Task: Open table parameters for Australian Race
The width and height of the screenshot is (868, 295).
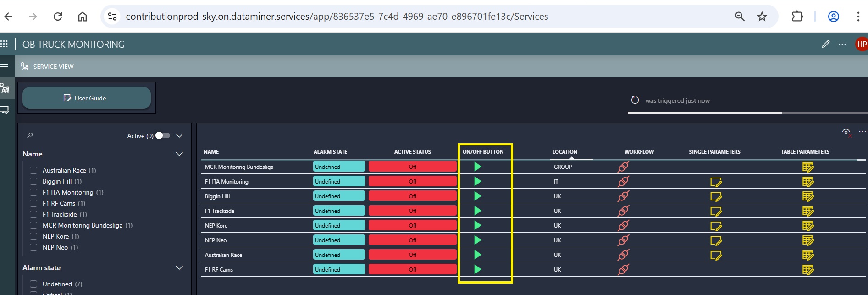Action: (807, 255)
